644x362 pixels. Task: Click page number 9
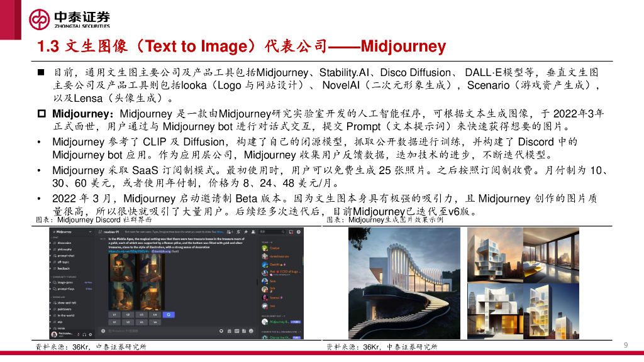[626, 345]
